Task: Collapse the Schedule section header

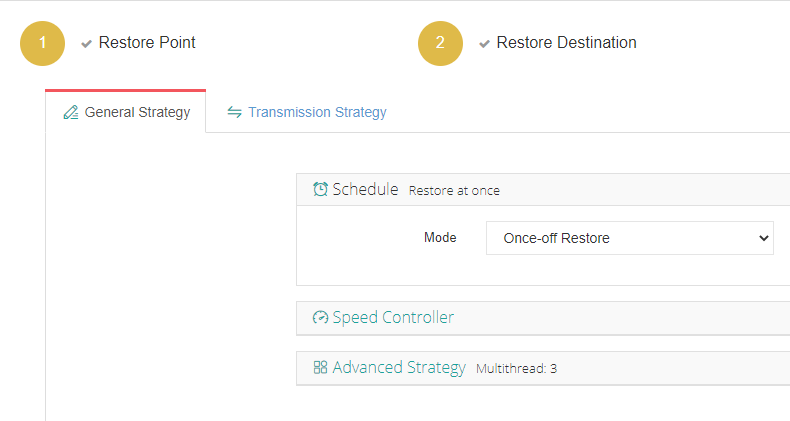Action: (x=365, y=189)
